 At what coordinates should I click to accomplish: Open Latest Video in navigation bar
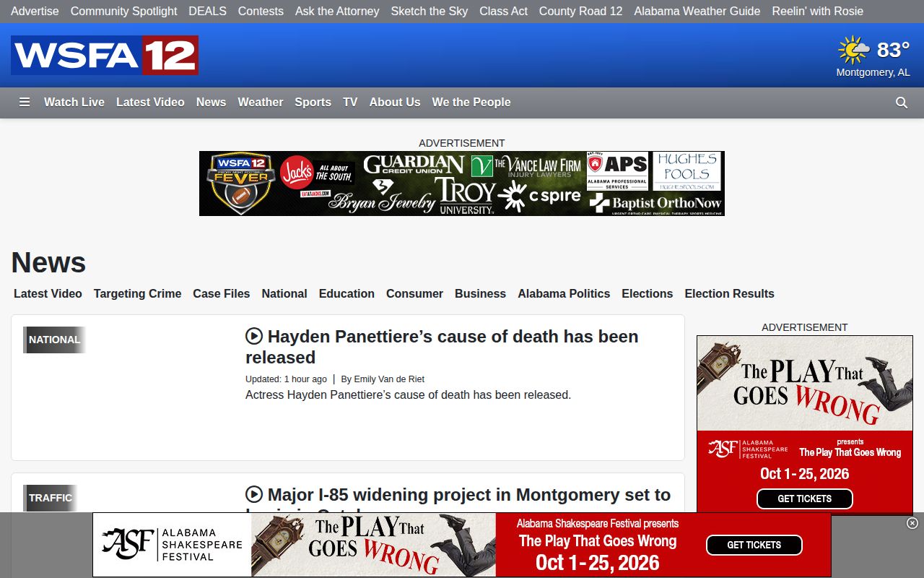tap(150, 103)
